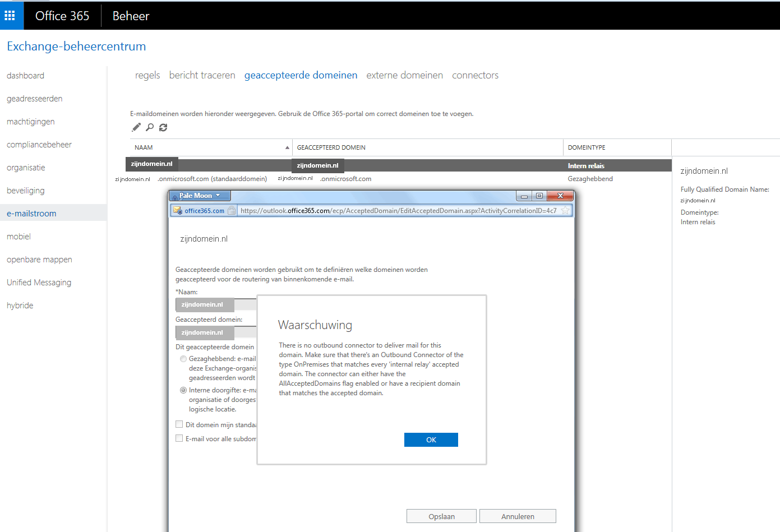Maximize the Pale Moon window

pos(539,196)
